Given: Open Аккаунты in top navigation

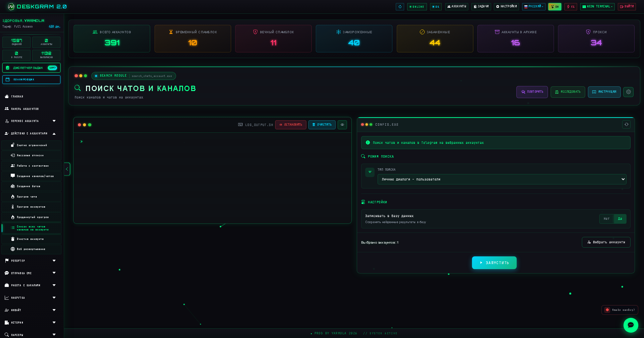Looking at the screenshot, I should coord(457,7).
